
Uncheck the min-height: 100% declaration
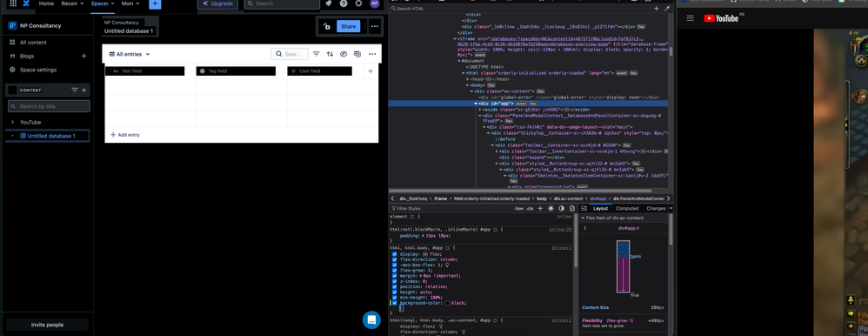click(x=395, y=297)
